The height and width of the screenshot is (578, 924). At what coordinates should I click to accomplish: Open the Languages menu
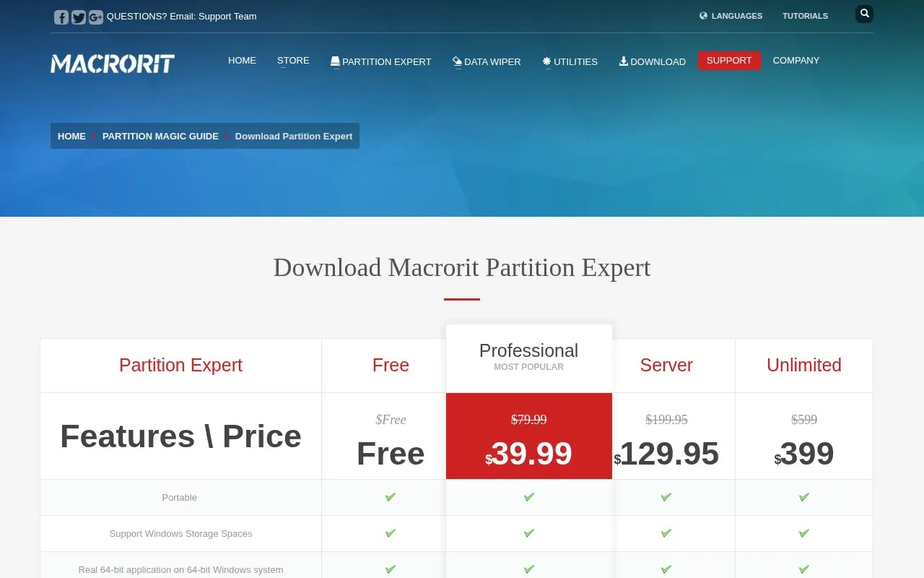pos(737,16)
